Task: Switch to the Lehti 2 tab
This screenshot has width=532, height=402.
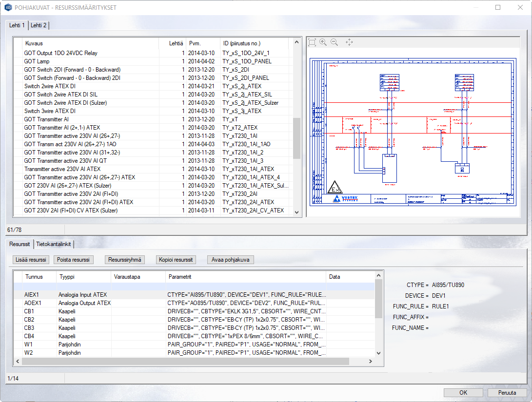Action: [39, 25]
